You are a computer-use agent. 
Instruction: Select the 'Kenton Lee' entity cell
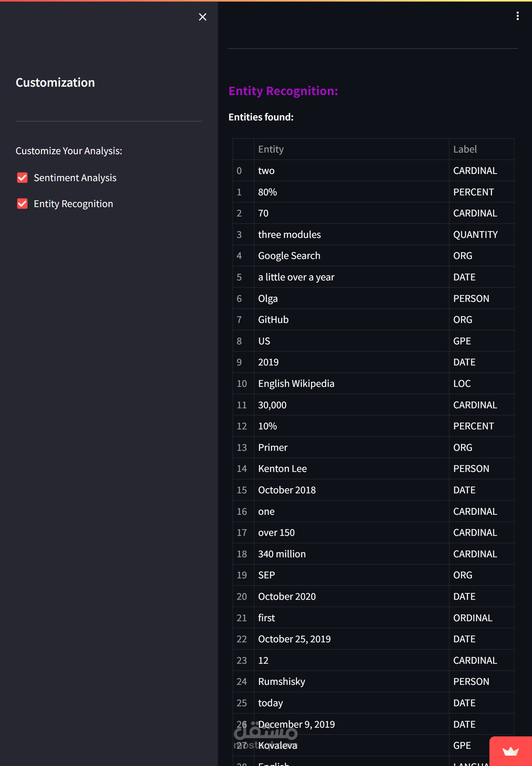[x=282, y=469]
